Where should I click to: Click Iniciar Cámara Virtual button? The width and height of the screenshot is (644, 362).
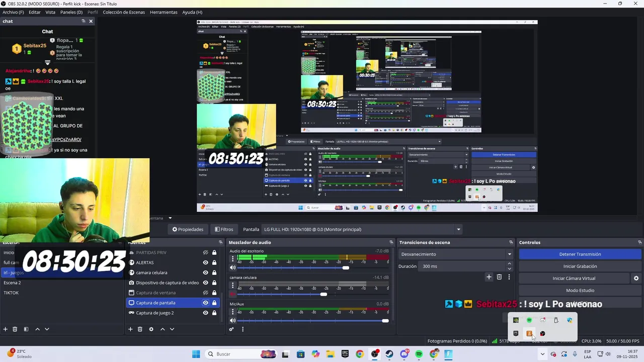point(574,278)
